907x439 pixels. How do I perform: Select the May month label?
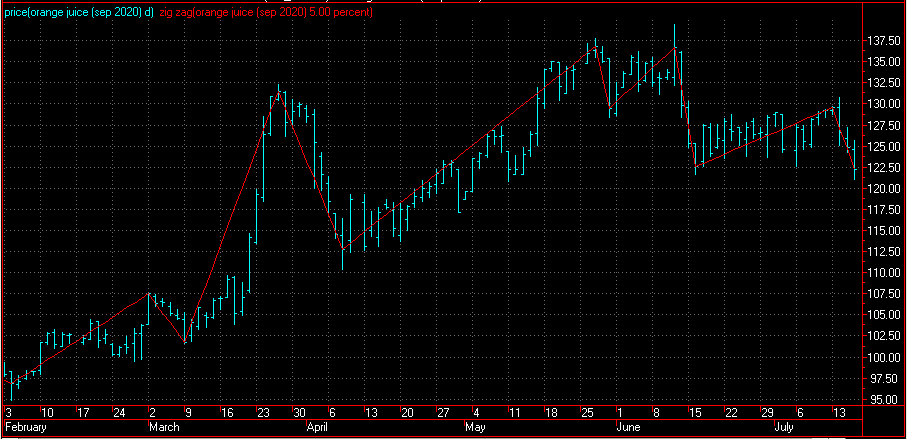(475, 427)
